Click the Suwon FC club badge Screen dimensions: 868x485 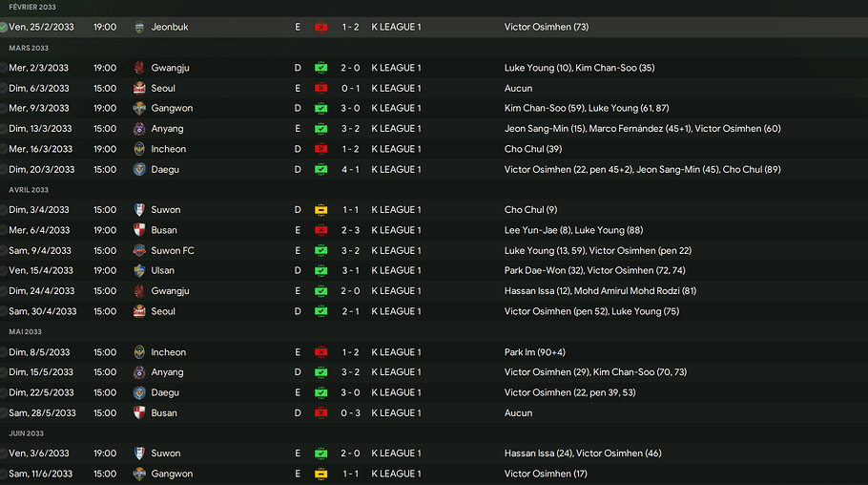[x=140, y=251]
